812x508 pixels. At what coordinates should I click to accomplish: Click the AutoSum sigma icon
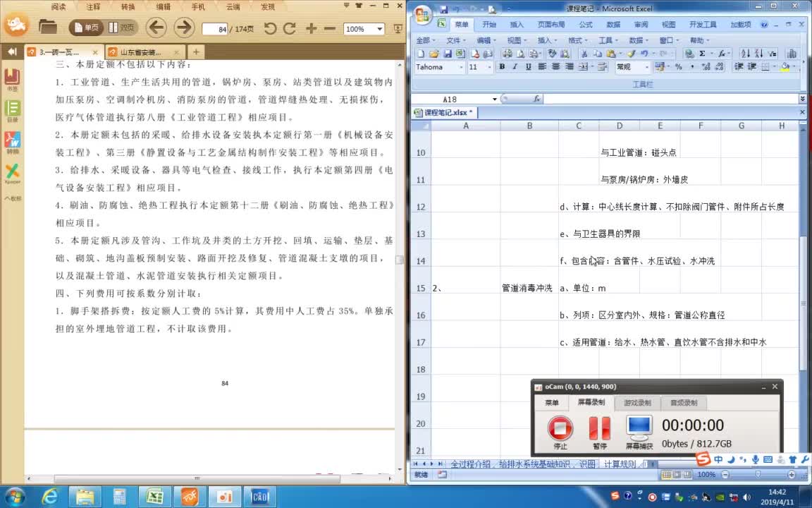(702, 54)
